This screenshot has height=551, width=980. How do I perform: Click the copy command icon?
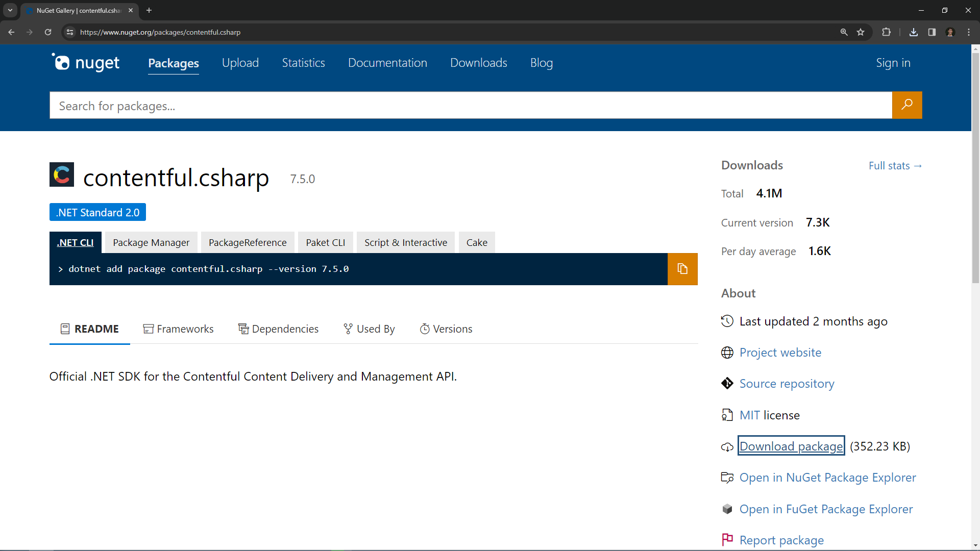point(682,269)
